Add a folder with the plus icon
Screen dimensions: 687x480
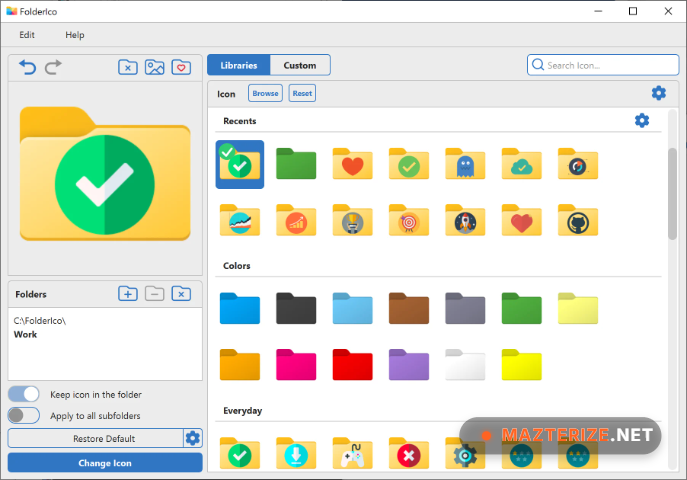tap(128, 293)
